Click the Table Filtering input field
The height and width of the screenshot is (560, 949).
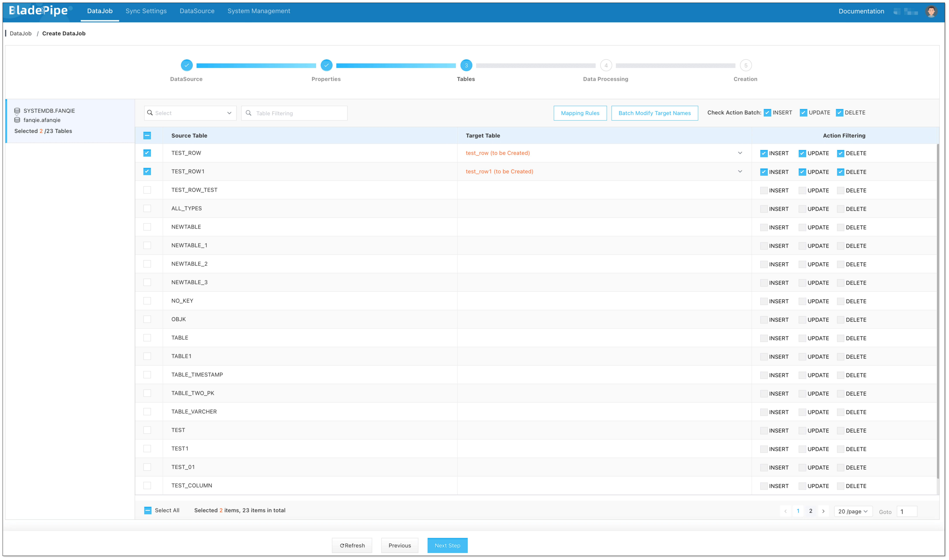[294, 113]
